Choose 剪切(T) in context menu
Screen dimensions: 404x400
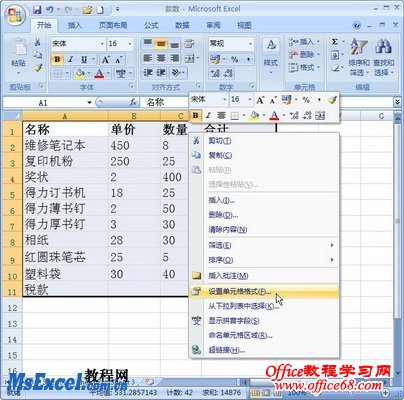[264, 141]
